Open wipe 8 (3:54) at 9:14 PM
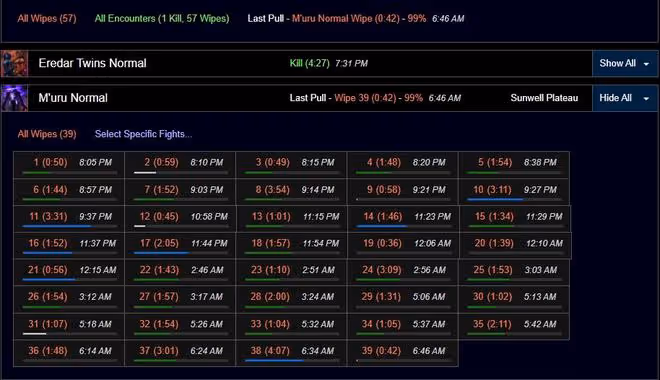This screenshot has height=380, width=660. tap(291, 192)
